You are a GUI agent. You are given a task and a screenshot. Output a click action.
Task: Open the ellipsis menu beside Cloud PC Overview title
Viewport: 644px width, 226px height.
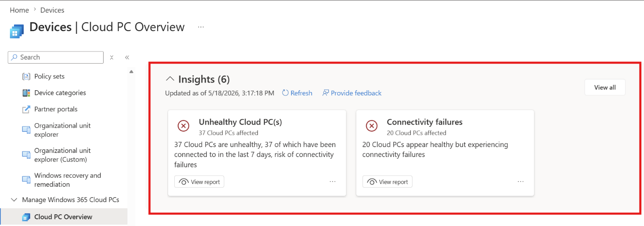[201, 27]
